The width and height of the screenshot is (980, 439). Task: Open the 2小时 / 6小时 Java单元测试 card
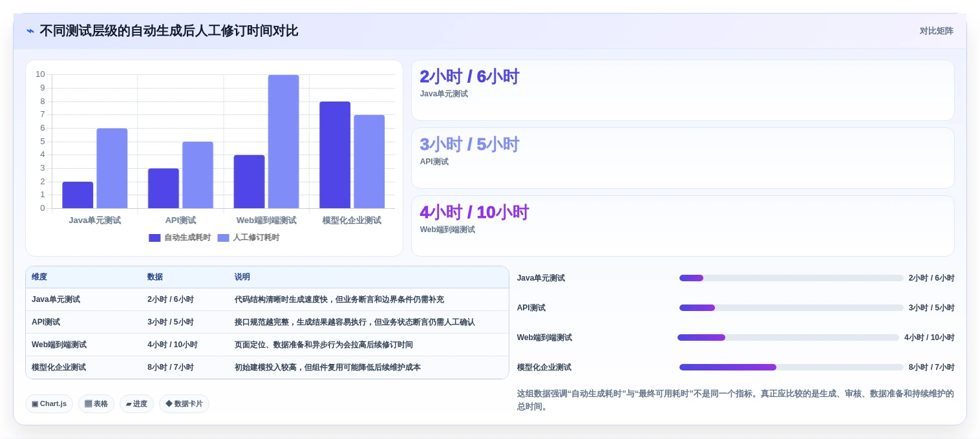[683, 90]
